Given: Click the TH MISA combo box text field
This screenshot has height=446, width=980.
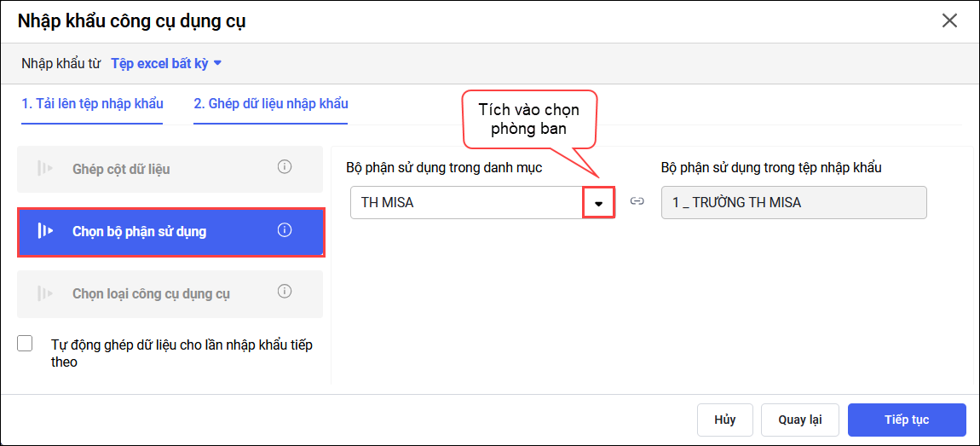Looking at the screenshot, I should [466, 203].
